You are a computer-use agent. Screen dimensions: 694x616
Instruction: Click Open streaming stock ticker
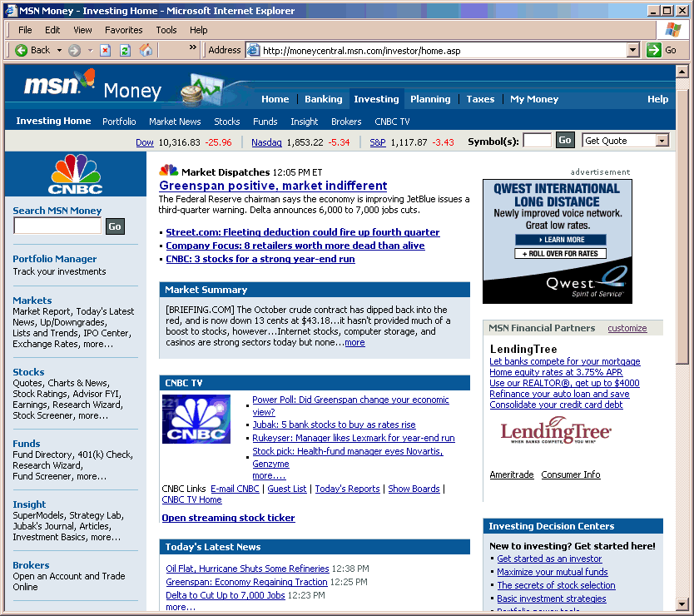point(228,518)
